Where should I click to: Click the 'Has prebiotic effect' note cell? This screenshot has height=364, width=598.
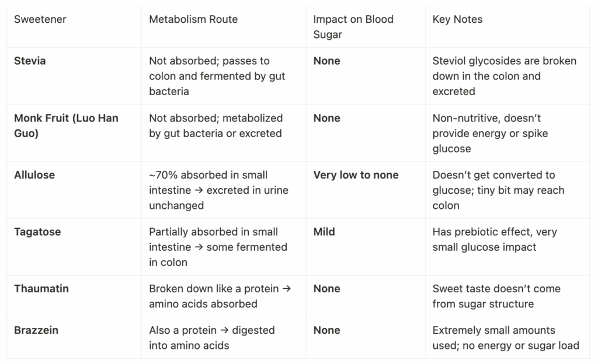tap(495, 240)
